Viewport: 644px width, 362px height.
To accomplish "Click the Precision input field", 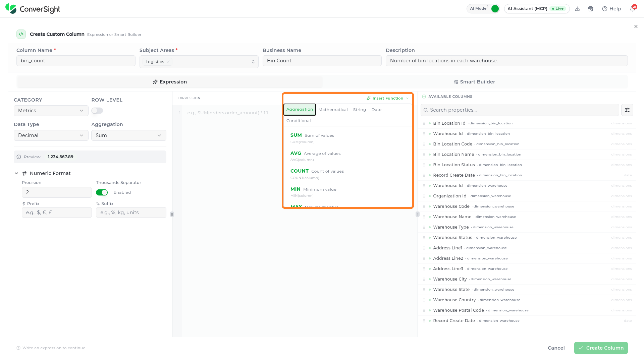I will coord(57,192).
